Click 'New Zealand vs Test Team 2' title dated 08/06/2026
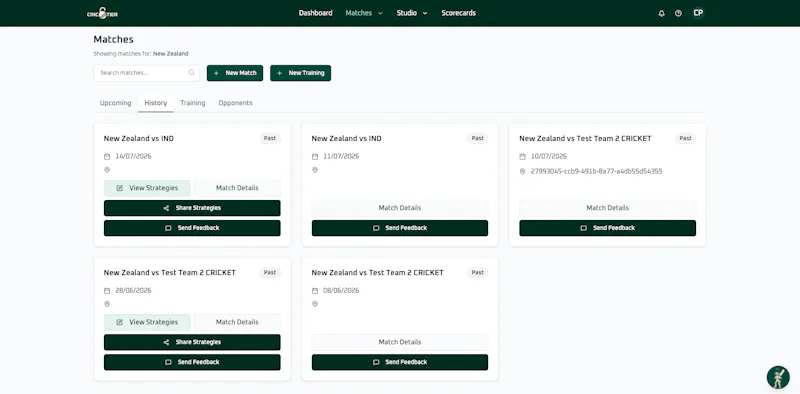Viewport: 800px width, 394px height. coord(378,273)
